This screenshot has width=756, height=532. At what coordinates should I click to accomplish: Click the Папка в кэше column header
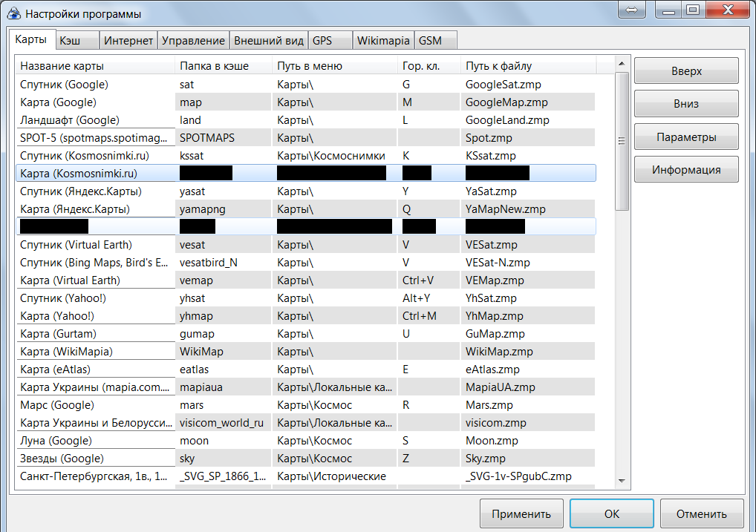click(223, 66)
